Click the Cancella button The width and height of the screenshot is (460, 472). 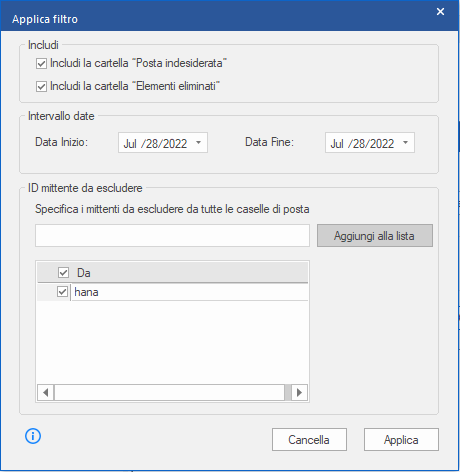click(309, 440)
